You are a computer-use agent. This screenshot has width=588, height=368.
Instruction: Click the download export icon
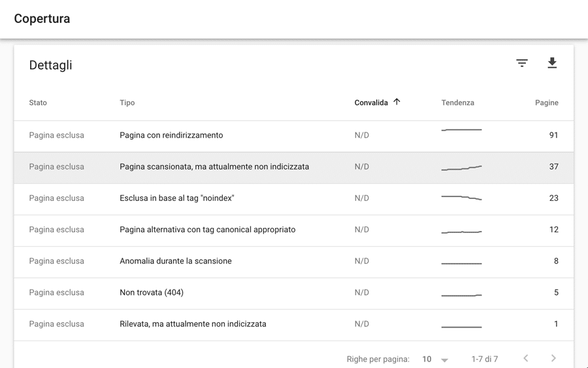tap(552, 63)
